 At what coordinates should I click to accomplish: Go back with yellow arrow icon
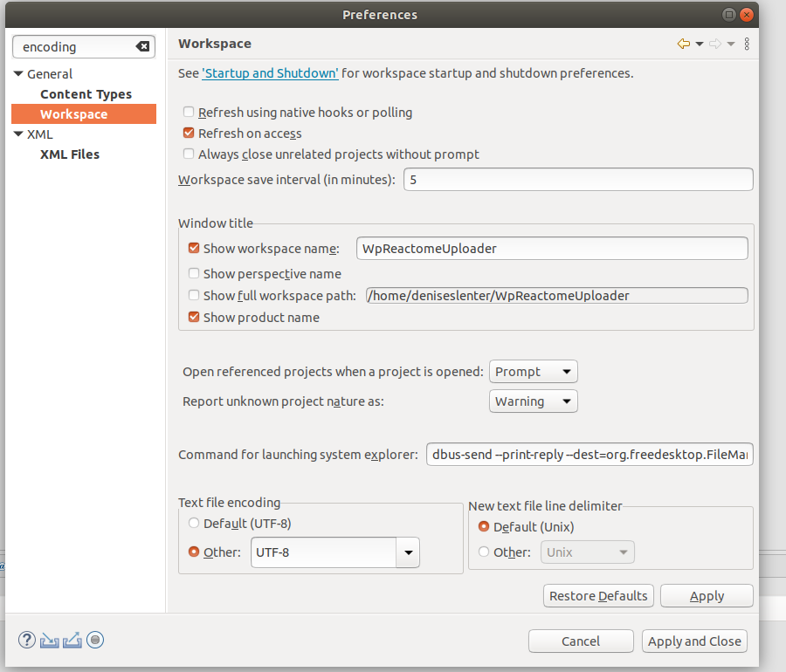(x=683, y=44)
